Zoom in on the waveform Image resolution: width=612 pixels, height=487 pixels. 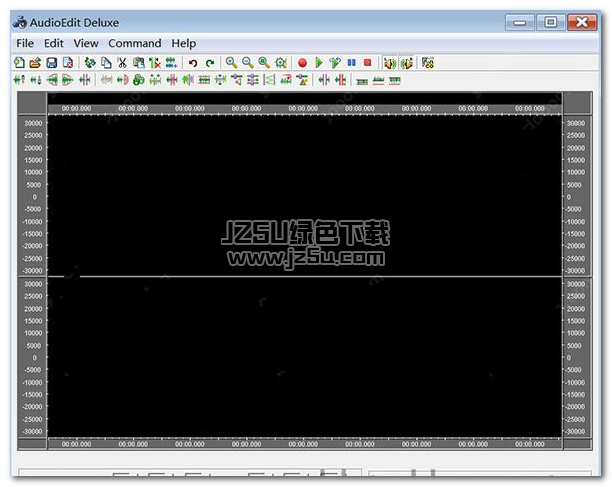tap(231, 62)
